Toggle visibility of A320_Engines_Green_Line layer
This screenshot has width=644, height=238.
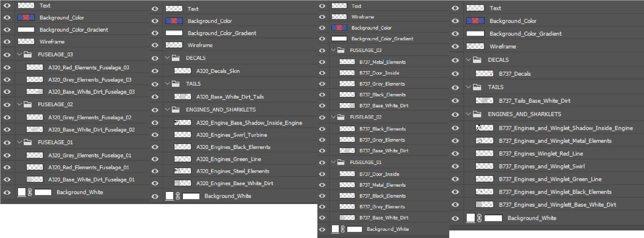155,159
